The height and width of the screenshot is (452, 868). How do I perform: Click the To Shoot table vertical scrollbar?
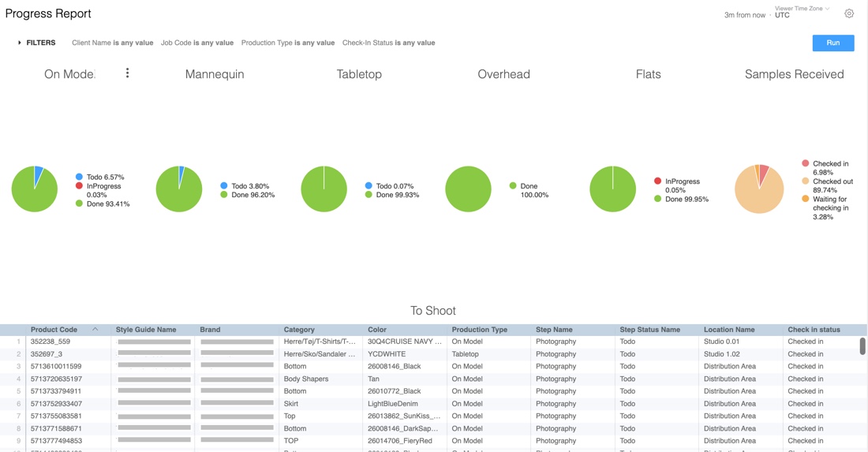click(862, 346)
